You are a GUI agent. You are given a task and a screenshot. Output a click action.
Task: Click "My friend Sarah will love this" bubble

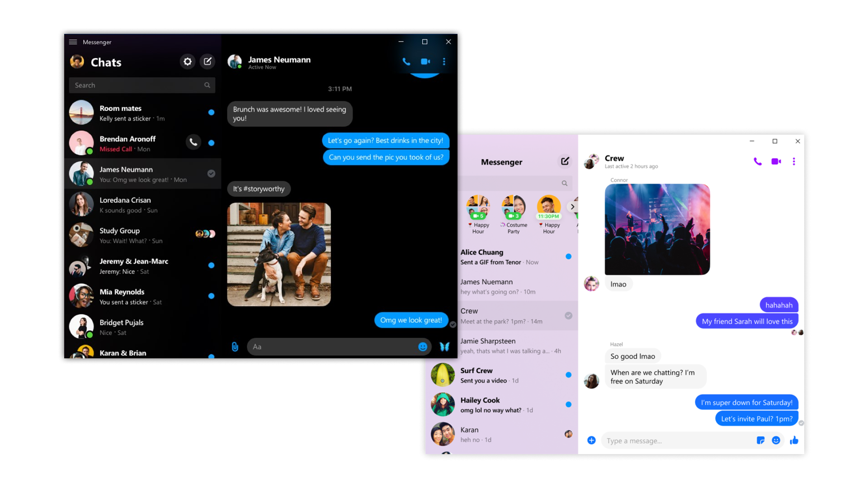point(747,321)
